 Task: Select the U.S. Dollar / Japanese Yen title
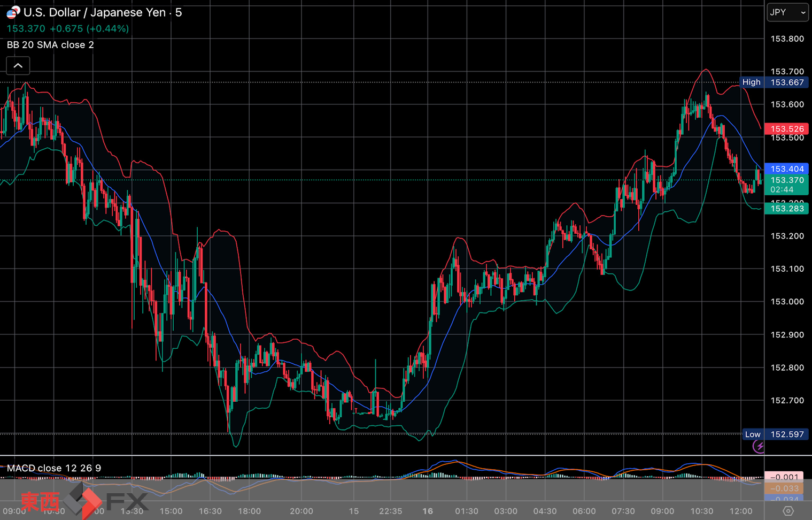(x=94, y=12)
